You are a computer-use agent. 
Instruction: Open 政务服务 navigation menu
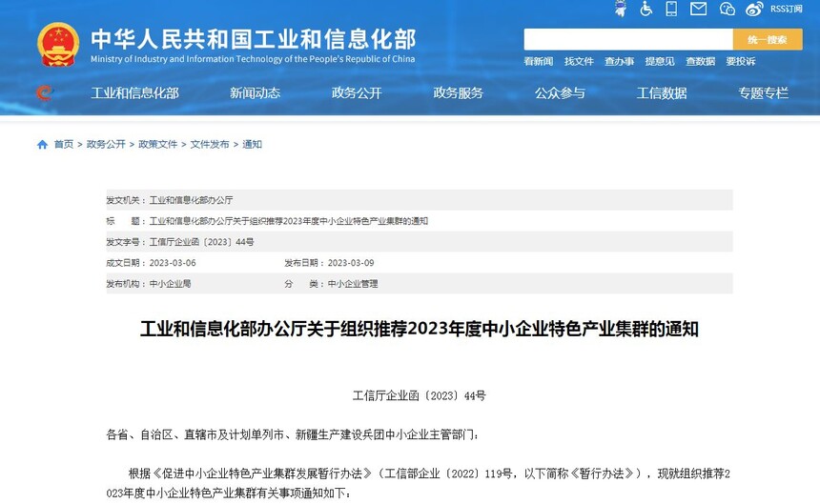[458, 93]
